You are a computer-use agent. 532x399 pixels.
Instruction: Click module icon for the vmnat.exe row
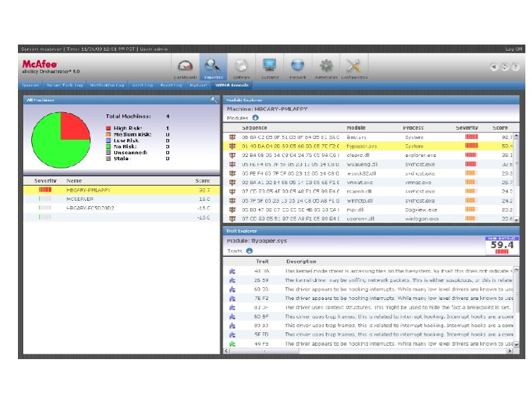click(232, 182)
